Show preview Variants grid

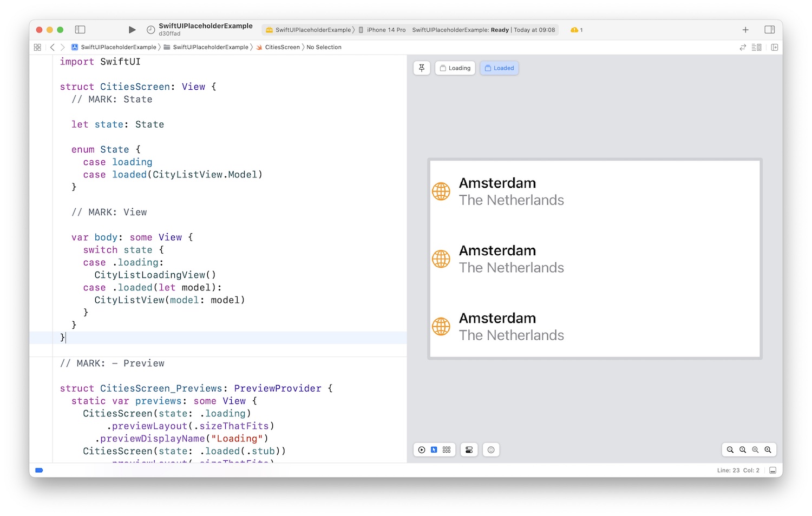[x=447, y=450]
